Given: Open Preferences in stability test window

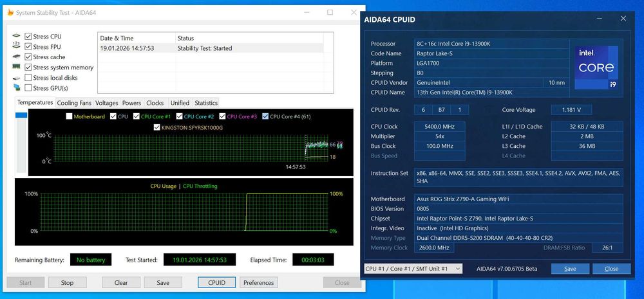Looking at the screenshot, I should [x=259, y=282].
